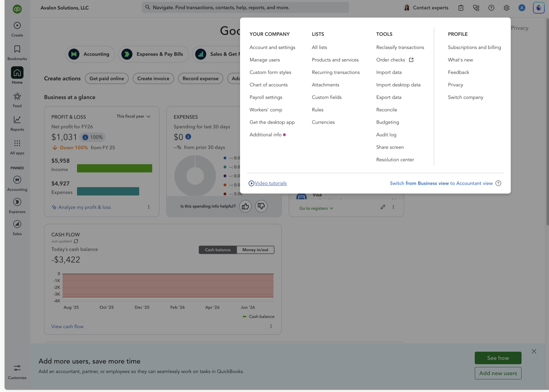Open the Audit log
This screenshot has width=549, height=392.
(386, 135)
